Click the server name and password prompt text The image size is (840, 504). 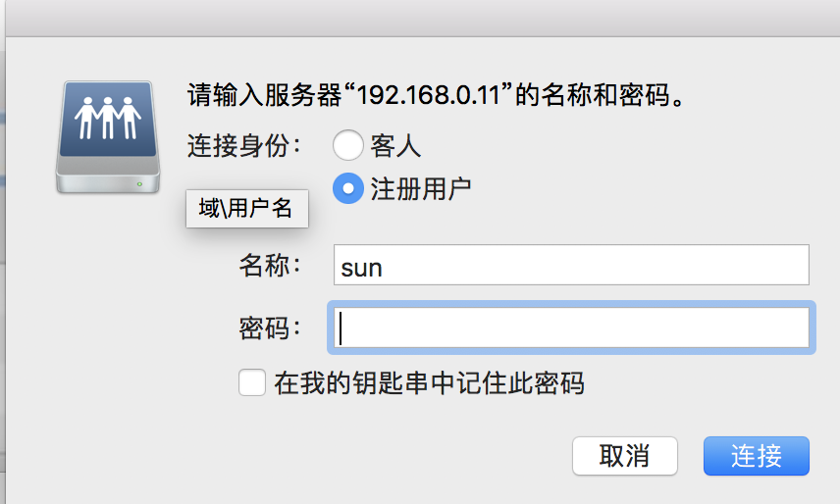coord(436,97)
